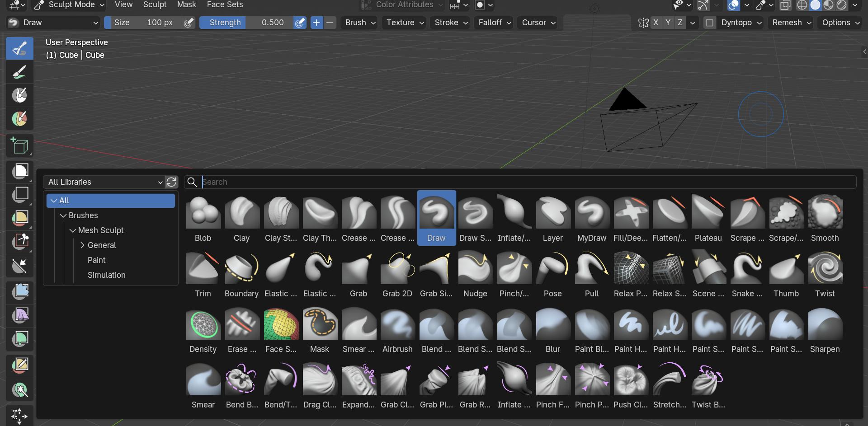Choose the Grab 2D brush
868x426 pixels.
pyautogui.click(x=397, y=274)
